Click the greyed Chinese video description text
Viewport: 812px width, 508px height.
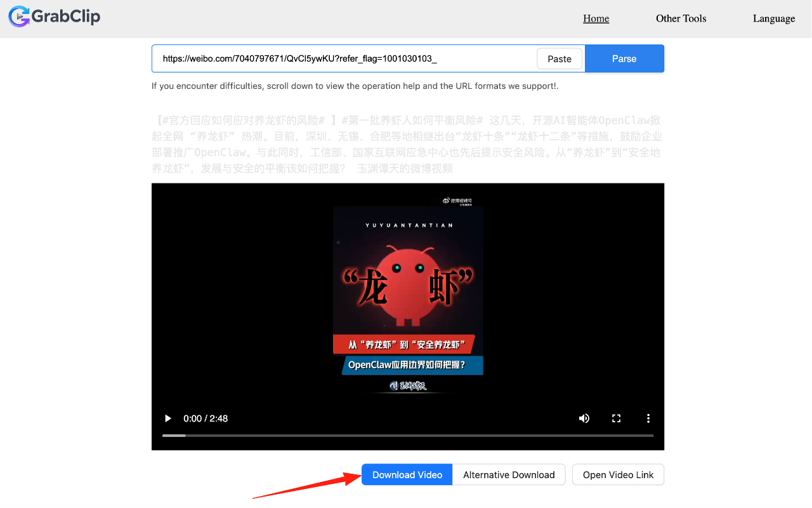(407, 144)
